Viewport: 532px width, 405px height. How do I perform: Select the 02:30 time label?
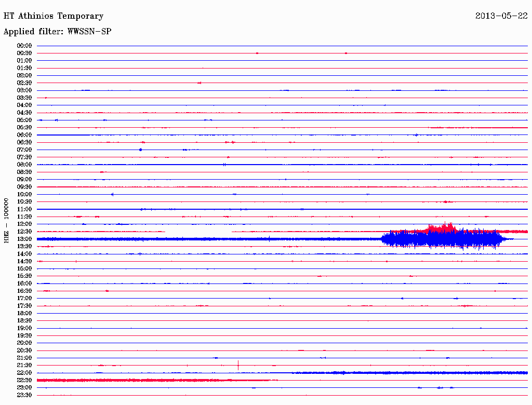coord(24,83)
